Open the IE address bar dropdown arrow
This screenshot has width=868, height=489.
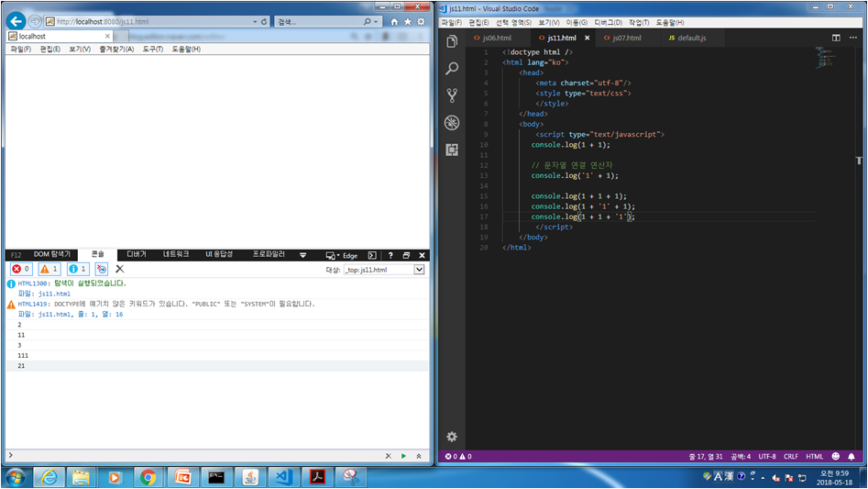coord(255,22)
